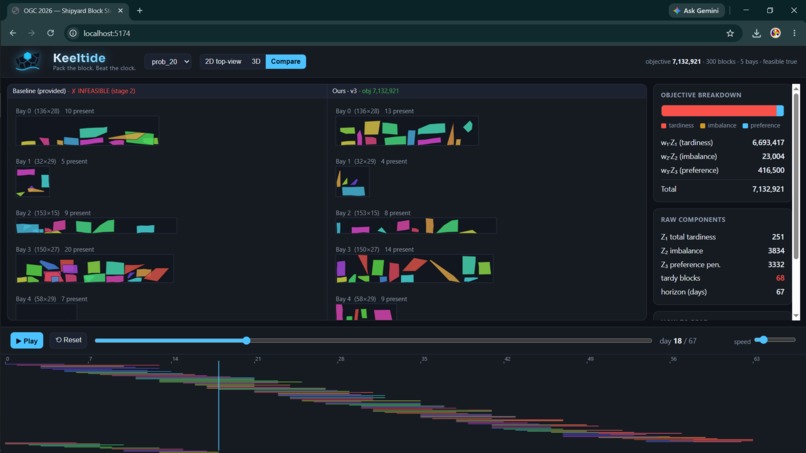Image resolution: width=806 pixels, height=453 pixels.
Task: Bookmark this page with the star
Action: [x=730, y=33]
